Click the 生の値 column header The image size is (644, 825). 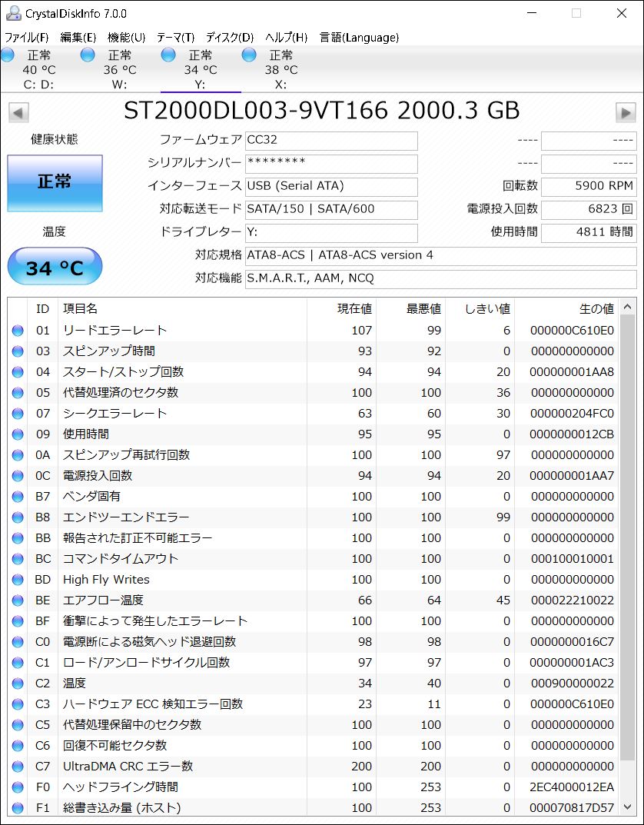coord(596,308)
